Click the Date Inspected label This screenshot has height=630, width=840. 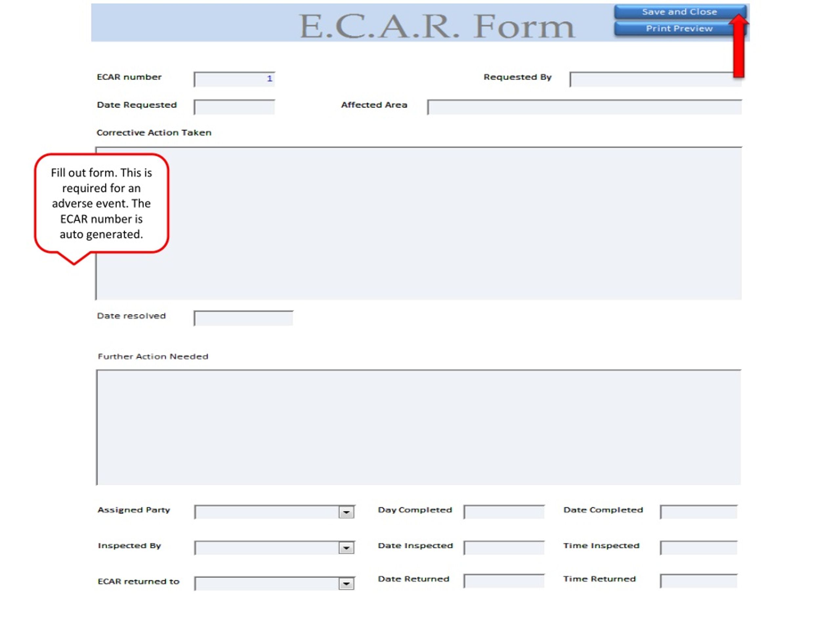pyautogui.click(x=415, y=546)
